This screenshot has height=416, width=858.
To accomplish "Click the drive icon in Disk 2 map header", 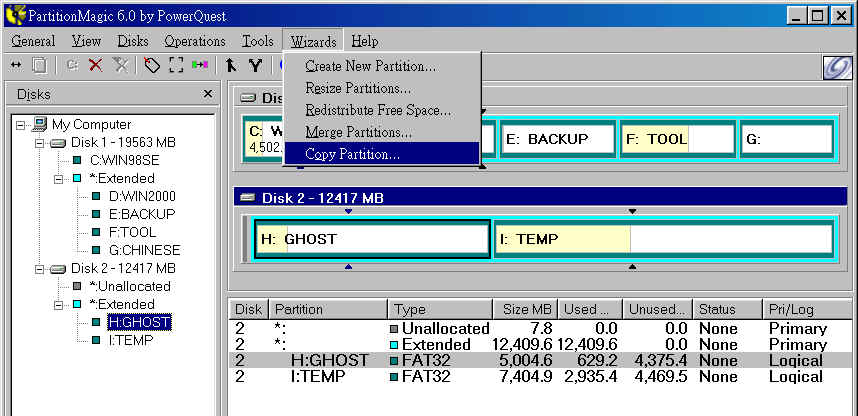I will [x=248, y=198].
